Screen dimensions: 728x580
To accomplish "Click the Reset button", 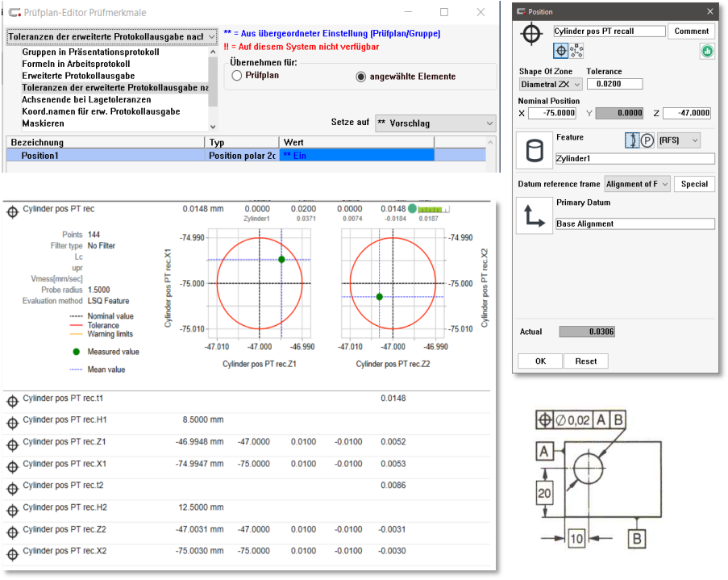I will click(585, 361).
